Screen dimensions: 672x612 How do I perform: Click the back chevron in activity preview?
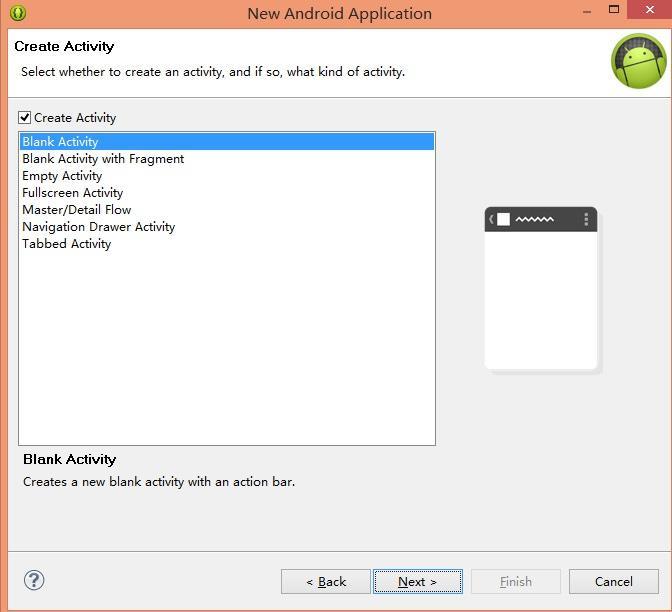(491, 219)
